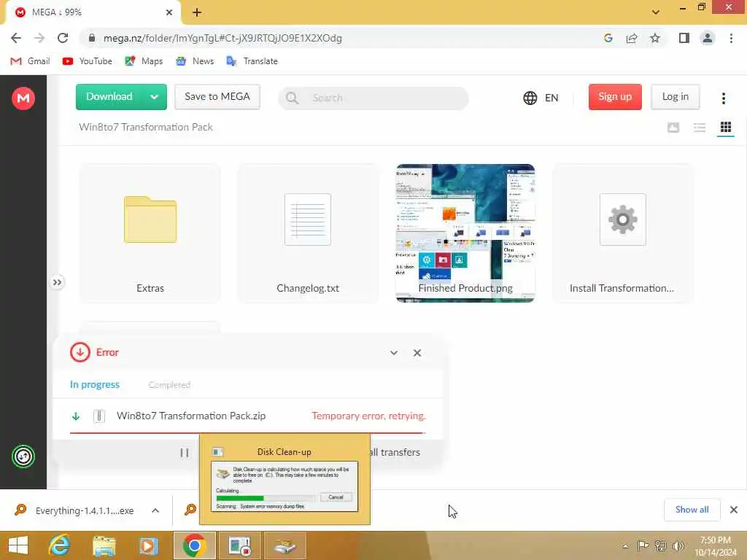Launch Internet Explorer from taskbar
Screen dimensions: 747x560
(x=60, y=545)
